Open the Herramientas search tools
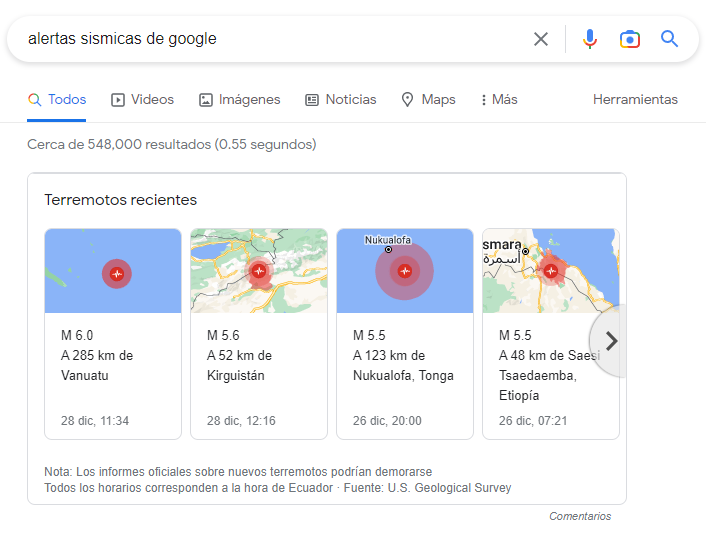 (x=635, y=100)
